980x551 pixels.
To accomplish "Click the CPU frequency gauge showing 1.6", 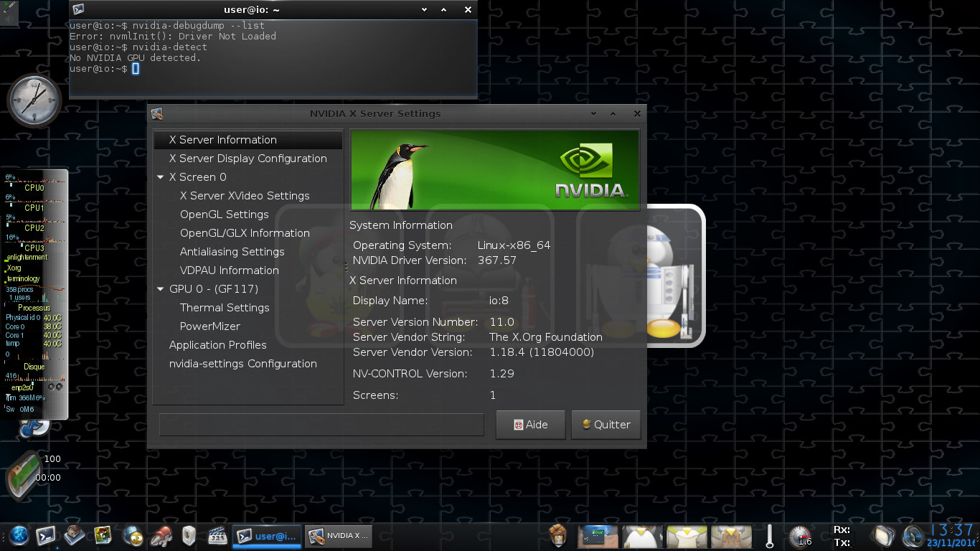I will tap(800, 536).
